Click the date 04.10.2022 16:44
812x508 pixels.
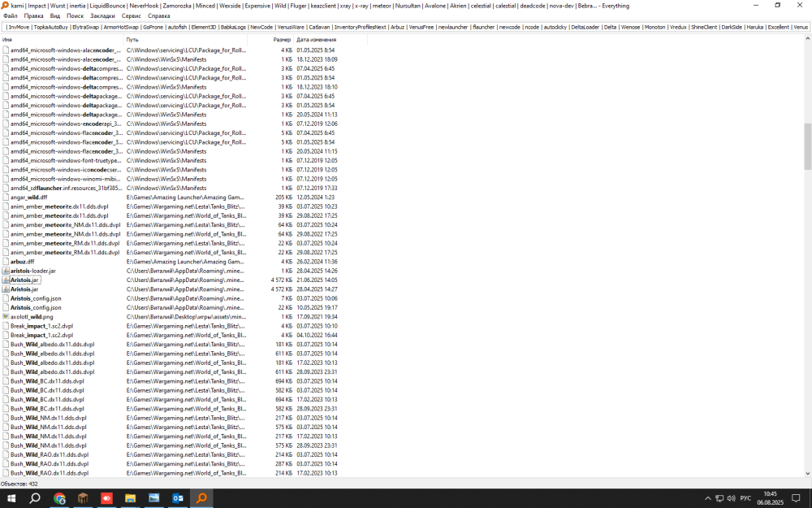(x=317, y=336)
